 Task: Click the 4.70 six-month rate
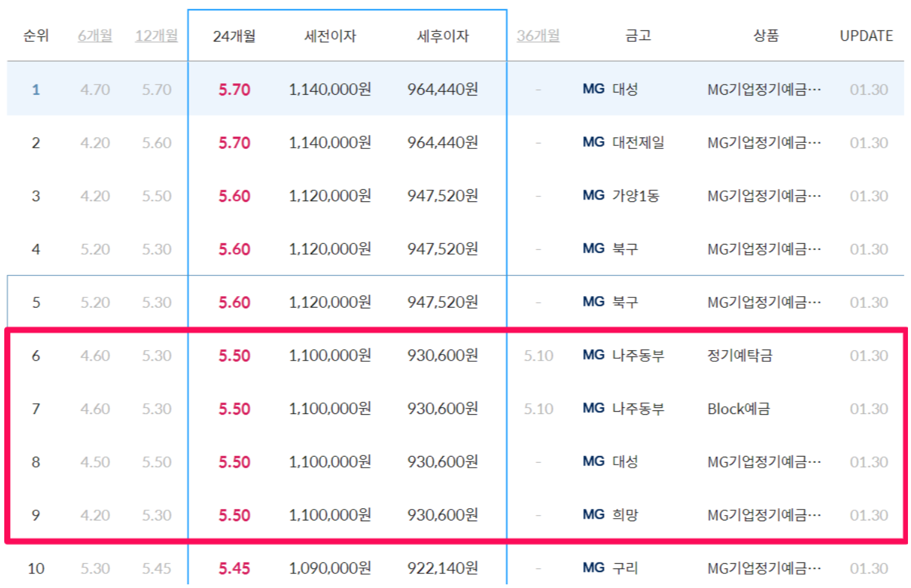(x=95, y=89)
